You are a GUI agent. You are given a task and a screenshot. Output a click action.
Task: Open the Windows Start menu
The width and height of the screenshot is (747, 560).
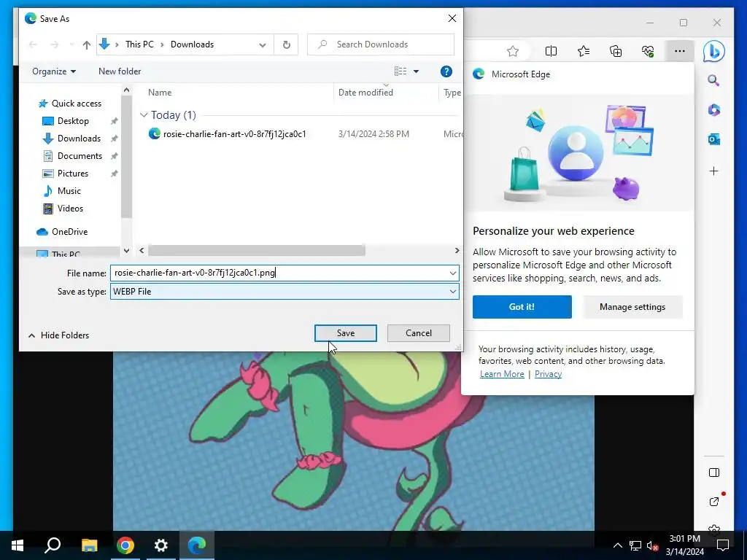[x=18, y=545]
